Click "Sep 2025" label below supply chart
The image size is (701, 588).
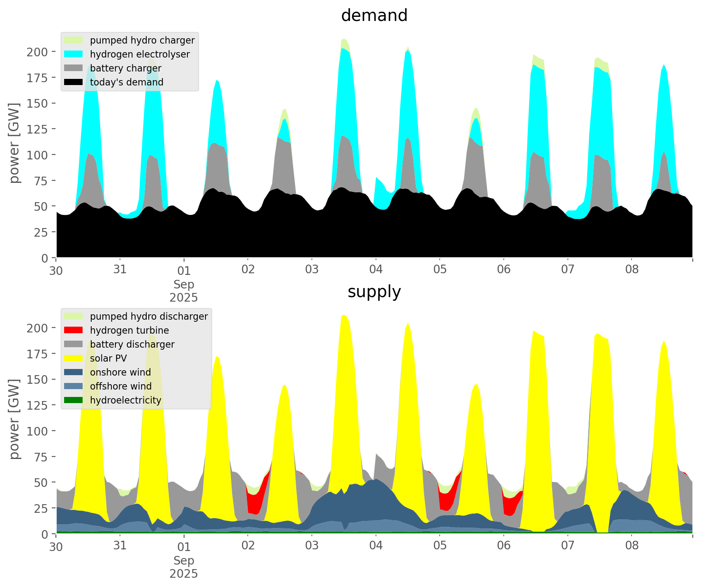click(x=184, y=567)
